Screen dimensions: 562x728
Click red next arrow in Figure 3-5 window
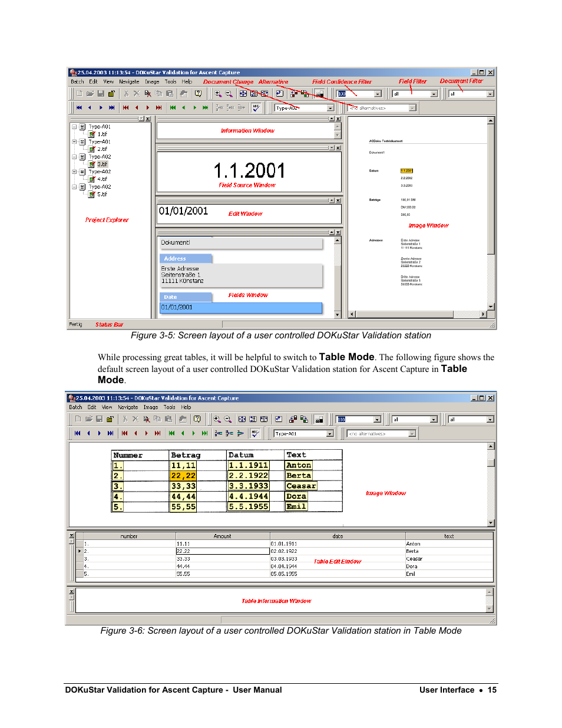[148, 108]
